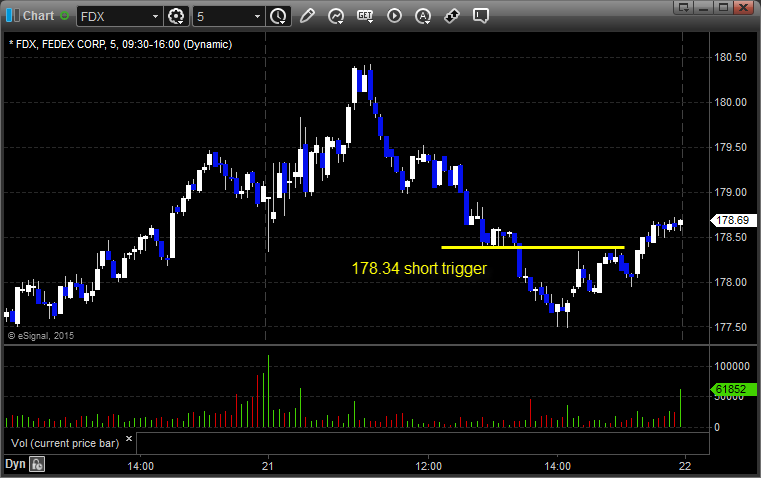The height and width of the screenshot is (478, 761).
Task: Close the Vol study pane
Action: click(x=129, y=439)
